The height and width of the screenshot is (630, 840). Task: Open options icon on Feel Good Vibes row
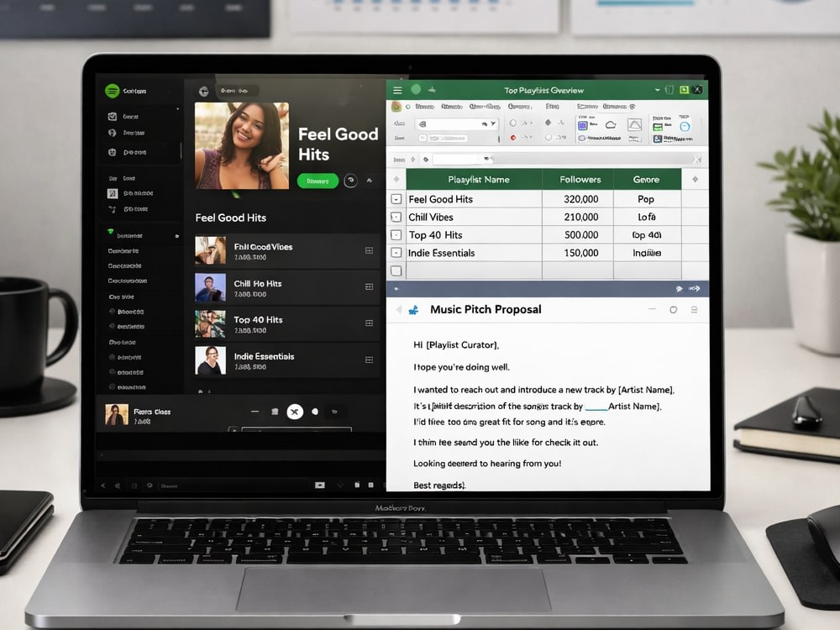pos(369,250)
